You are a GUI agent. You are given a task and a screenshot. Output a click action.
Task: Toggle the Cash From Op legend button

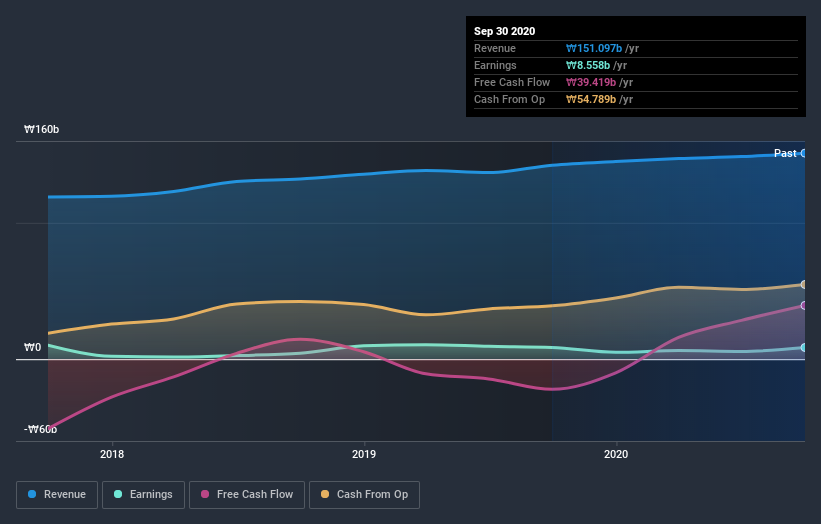click(x=364, y=495)
